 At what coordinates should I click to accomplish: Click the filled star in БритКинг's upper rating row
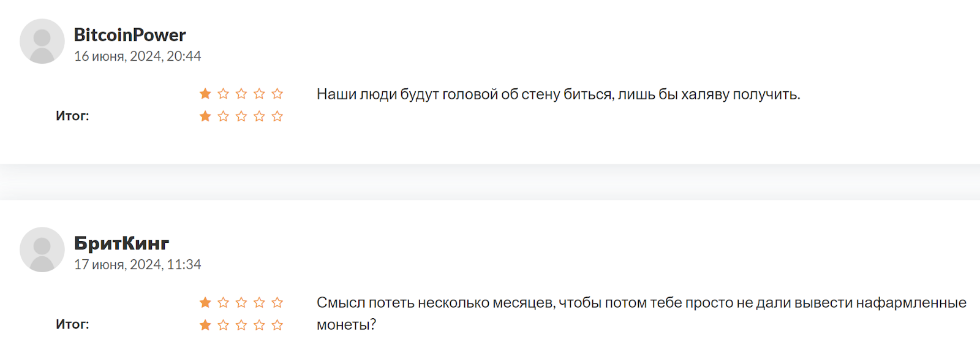pos(205,302)
